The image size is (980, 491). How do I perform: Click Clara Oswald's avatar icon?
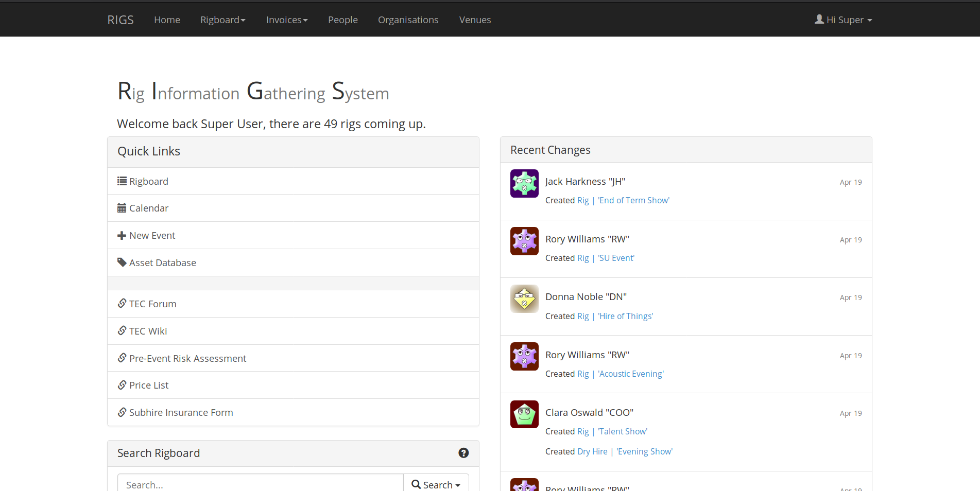tap(524, 414)
